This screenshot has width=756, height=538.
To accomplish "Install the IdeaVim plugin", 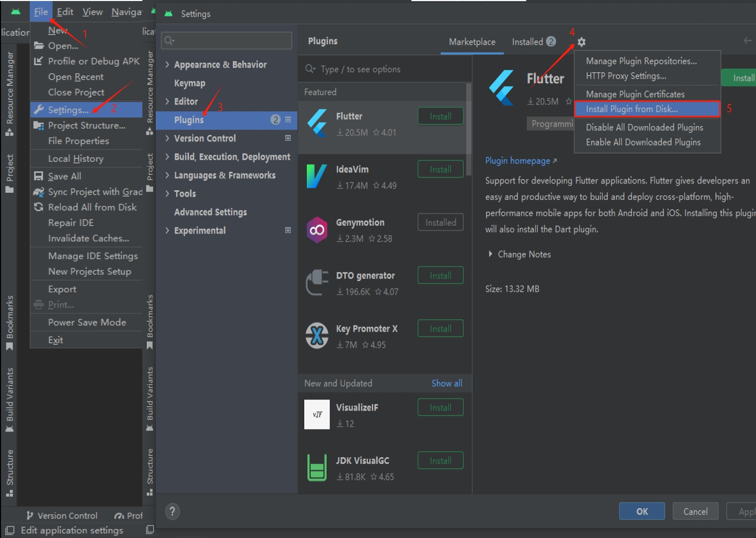I will [440, 169].
